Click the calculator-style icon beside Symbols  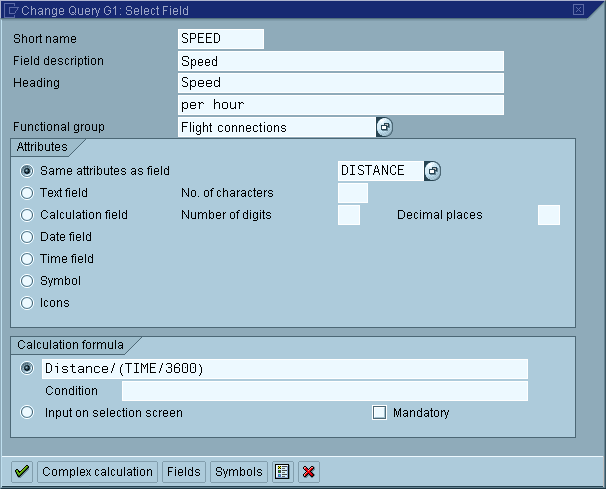pos(283,472)
